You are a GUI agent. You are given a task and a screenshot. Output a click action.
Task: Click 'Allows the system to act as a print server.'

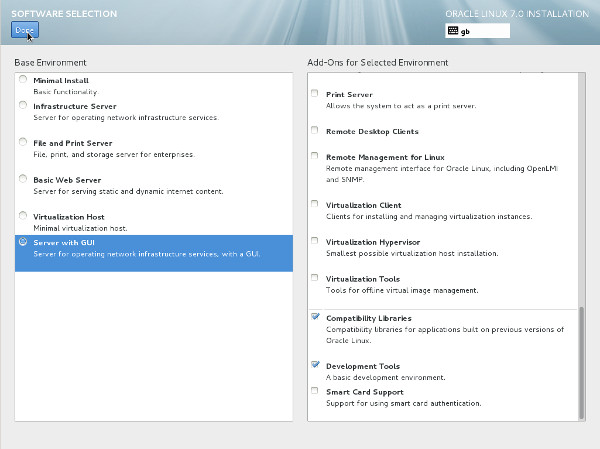pos(401,106)
